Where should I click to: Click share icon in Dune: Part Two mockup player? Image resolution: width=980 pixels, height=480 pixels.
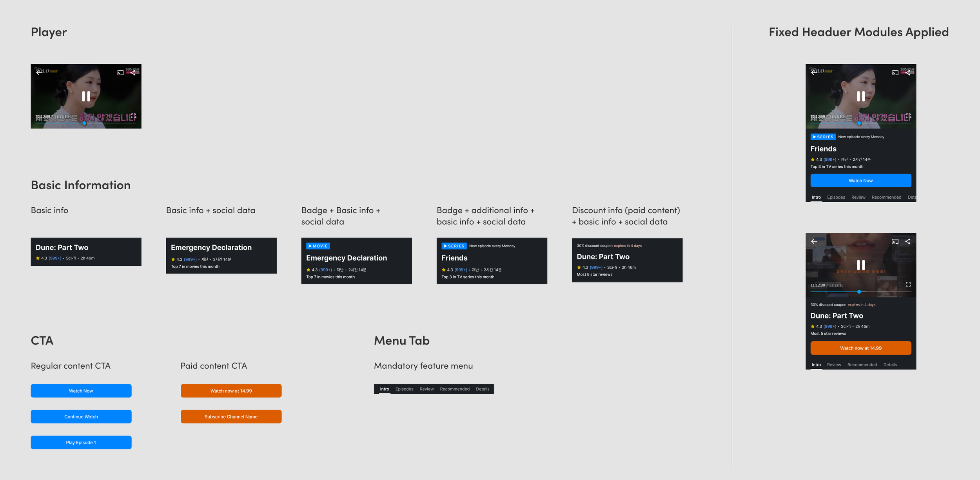tap(907, 241)
